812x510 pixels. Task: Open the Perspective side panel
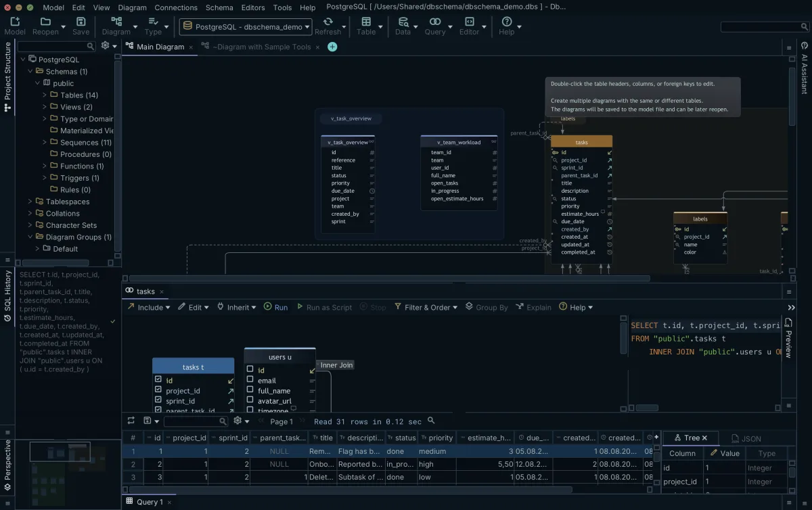(7, 465)
